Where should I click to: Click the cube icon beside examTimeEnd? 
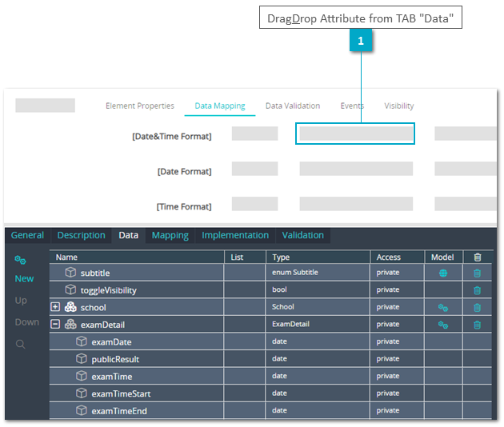click(x=82, y=410)
